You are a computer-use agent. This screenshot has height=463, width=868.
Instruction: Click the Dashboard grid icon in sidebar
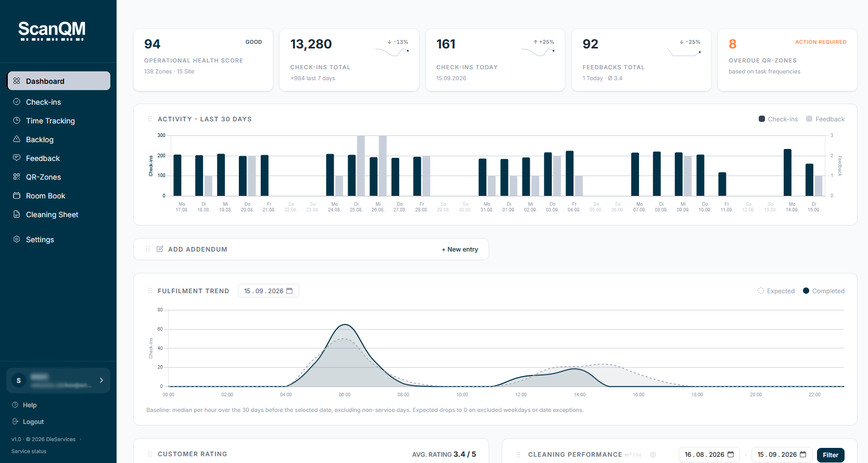point(17,81)
